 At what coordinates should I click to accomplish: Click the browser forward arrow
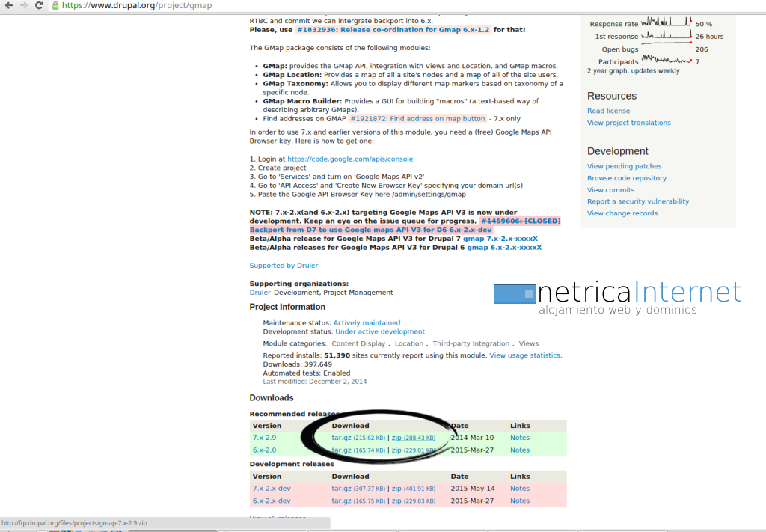pos(24,5)
